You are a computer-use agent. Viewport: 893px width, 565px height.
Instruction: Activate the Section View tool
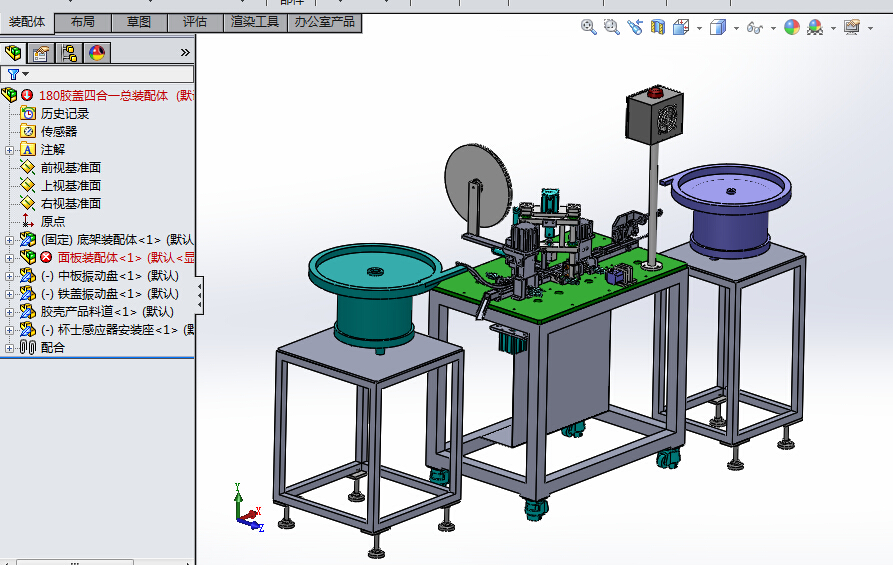pyautogui.click(x=658, y=28)
